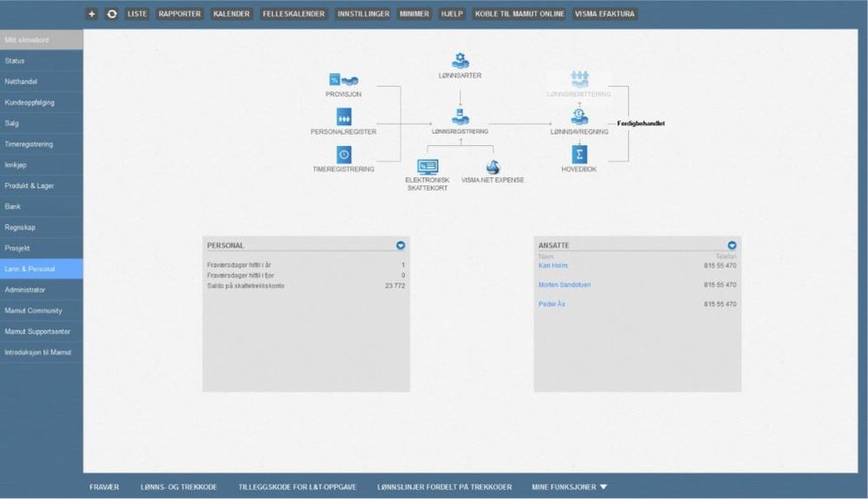868x499 pixels.
Task: Click the plus (add new) toolbar icon
Action: tap(92, 14)
